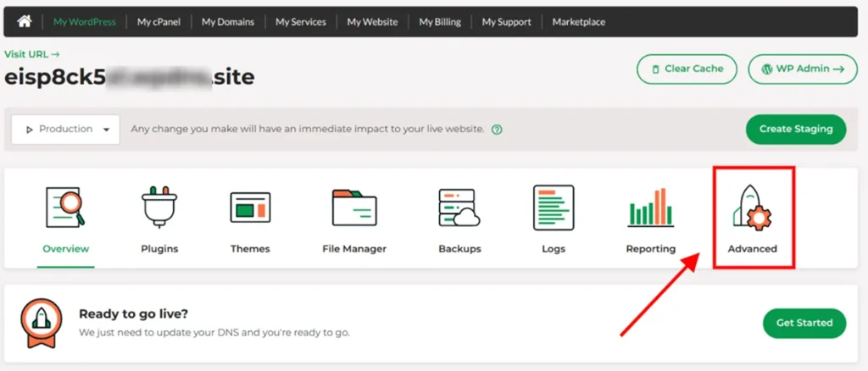Viewport: 868px width, 371px height.
Task: Switch to the File Manager tab label
Action: (x=354, y=249)
